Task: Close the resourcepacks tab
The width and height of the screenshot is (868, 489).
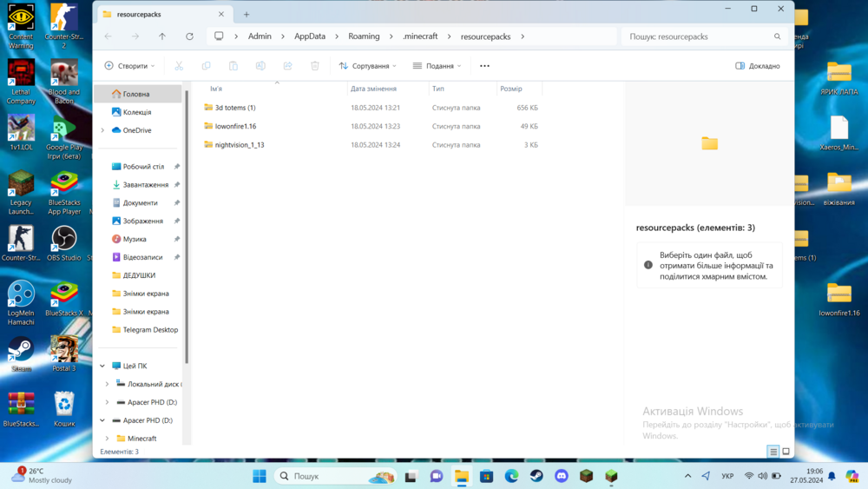Action: 220,15
